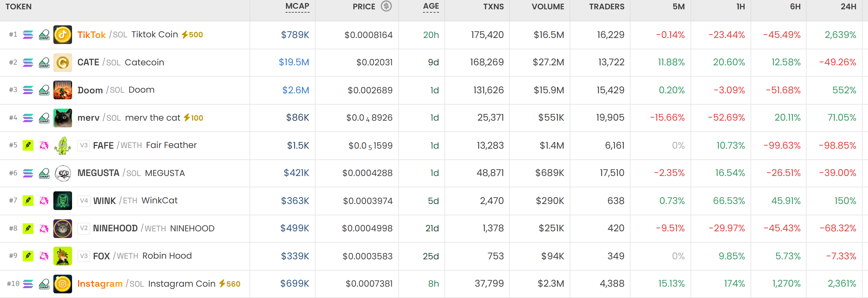Toggle the price currency dollar icon
The height and width of the screenshot is (298, 868).
coord(386,6)
